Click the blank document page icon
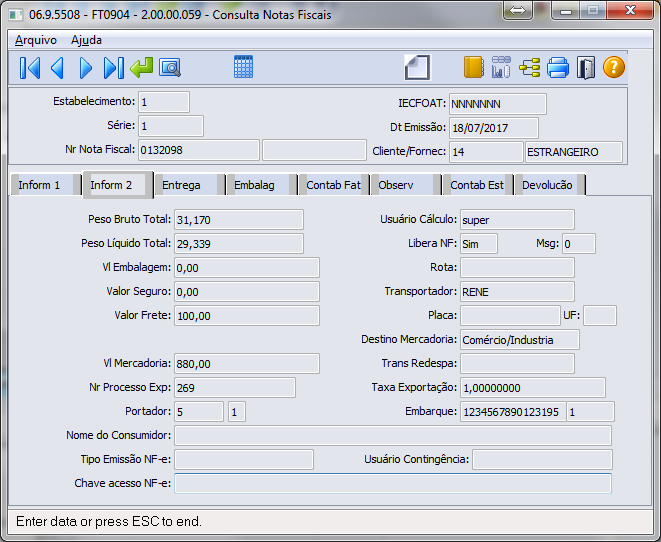The height and width of the screenshot is (542, 661). point(417,67)
